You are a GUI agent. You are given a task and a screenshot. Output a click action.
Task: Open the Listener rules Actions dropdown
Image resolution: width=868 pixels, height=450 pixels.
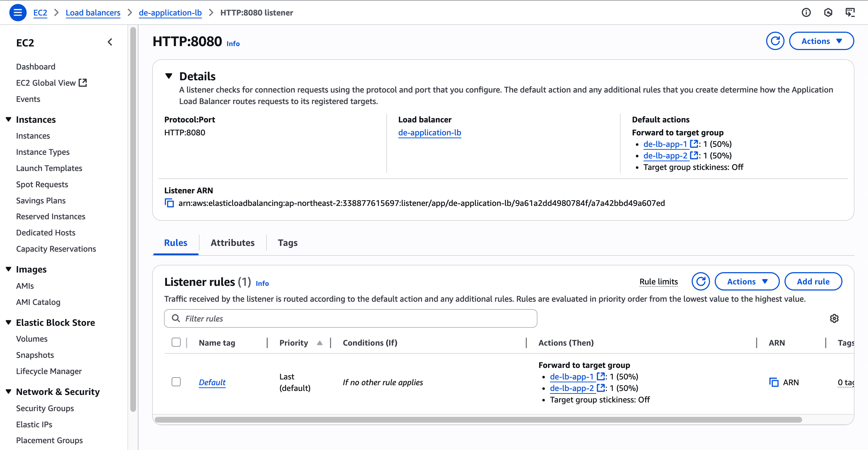[747, 282]
